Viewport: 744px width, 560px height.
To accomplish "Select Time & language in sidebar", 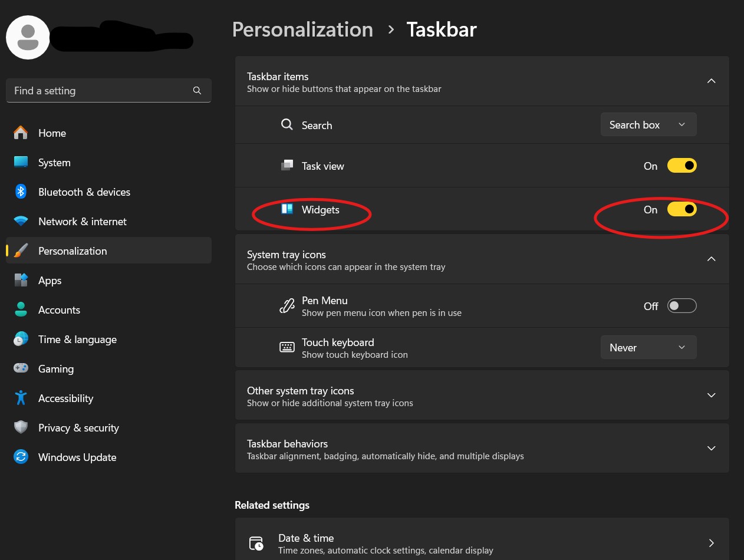I will [77, 340].
